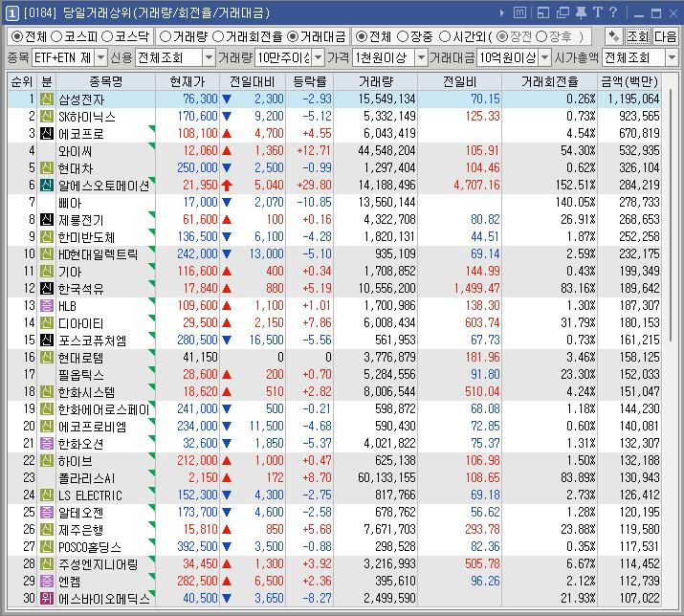
Task: Sort by the 거래량 column header
Action: coord(376,81)
